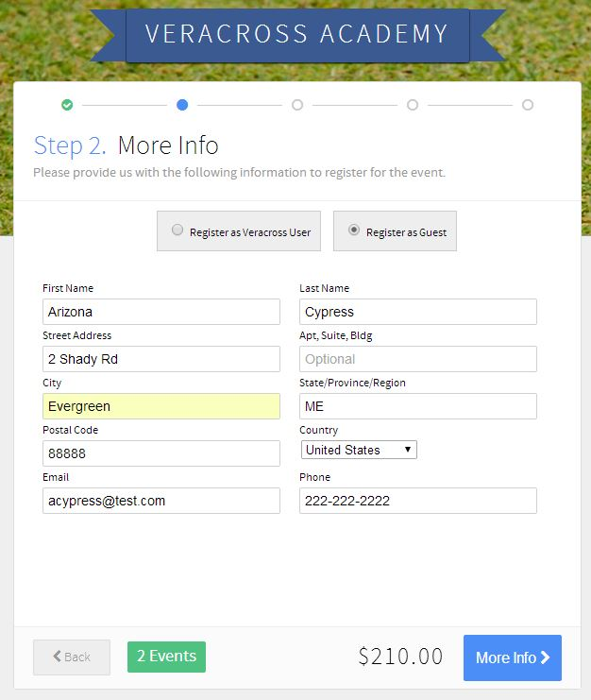Viewport: 591px width, 700px height.
Task: Focus the State/Province/Region field
Action: 418,406
